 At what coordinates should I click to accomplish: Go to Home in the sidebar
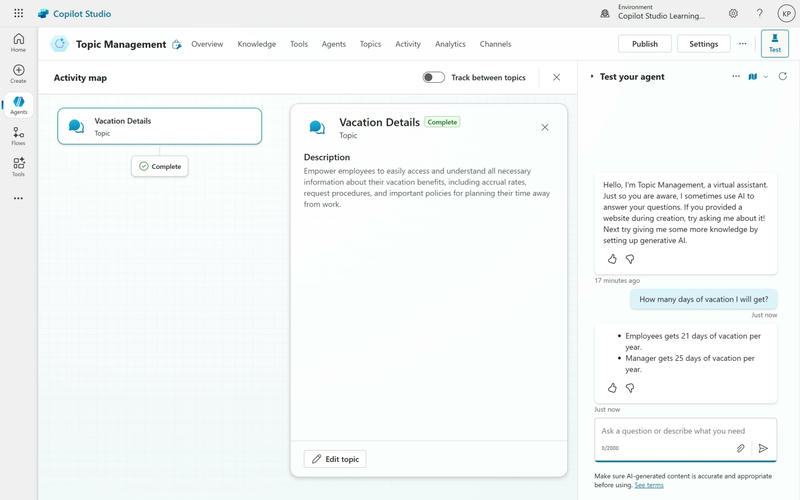pos(18,41)
